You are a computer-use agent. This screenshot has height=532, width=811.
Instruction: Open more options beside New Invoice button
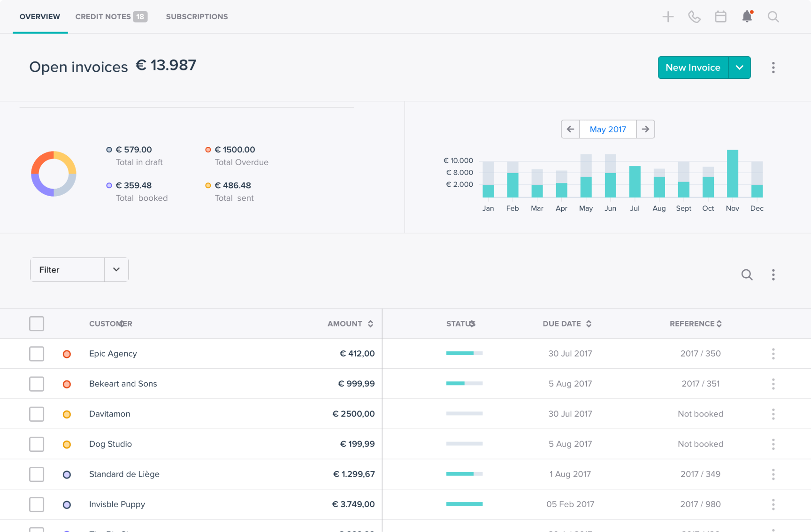pyautogui.click(x=773, y=68)
